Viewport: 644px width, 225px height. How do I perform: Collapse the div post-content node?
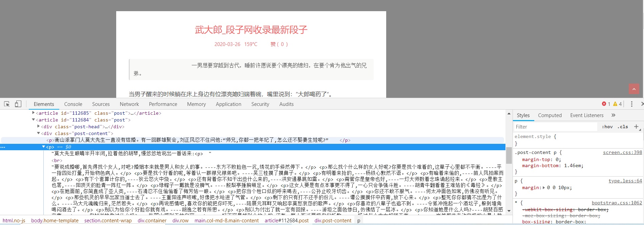[38, 133]
